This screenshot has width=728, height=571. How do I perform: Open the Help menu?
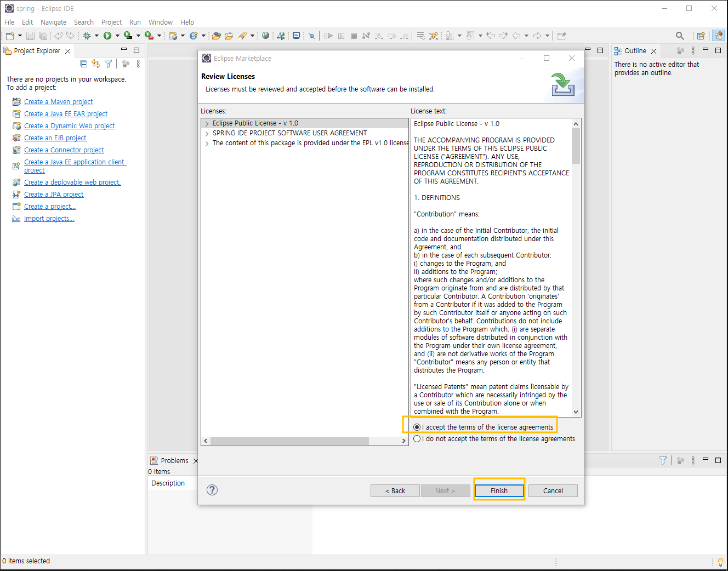tap(187, 22)
